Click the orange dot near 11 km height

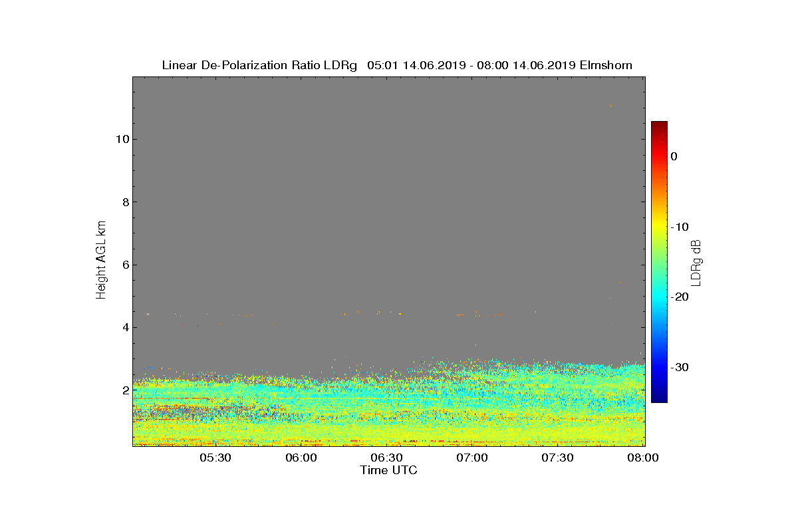tap(610, 105)
